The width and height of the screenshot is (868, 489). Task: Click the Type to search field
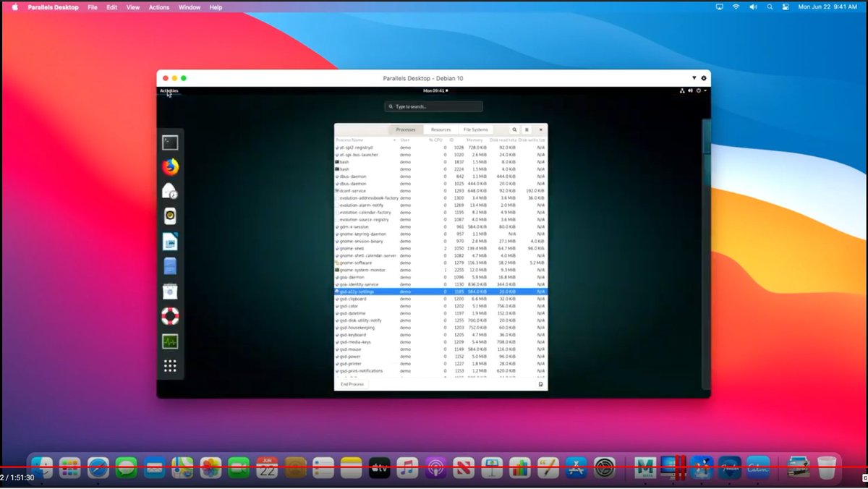(x=434, y=106)
